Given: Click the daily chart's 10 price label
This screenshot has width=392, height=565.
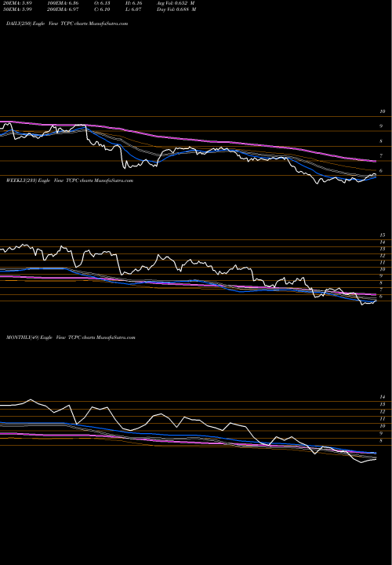Looking at the screenshot, I should (383, 111).
